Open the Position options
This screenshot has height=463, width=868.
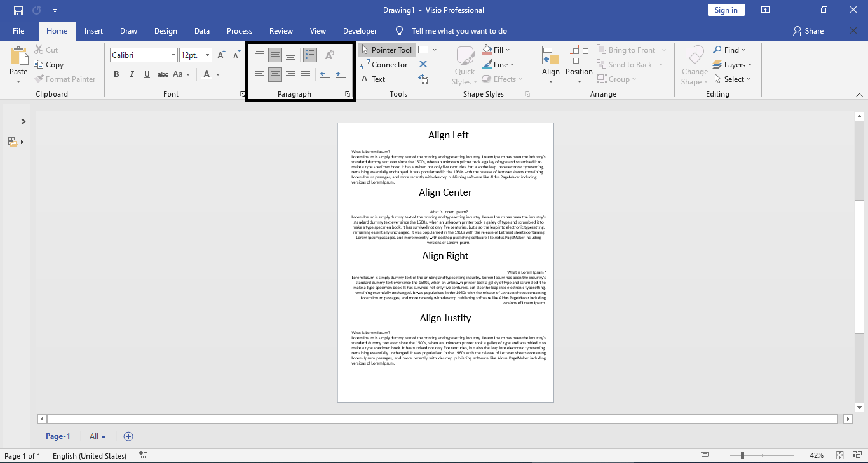click(x=578, y=64)
